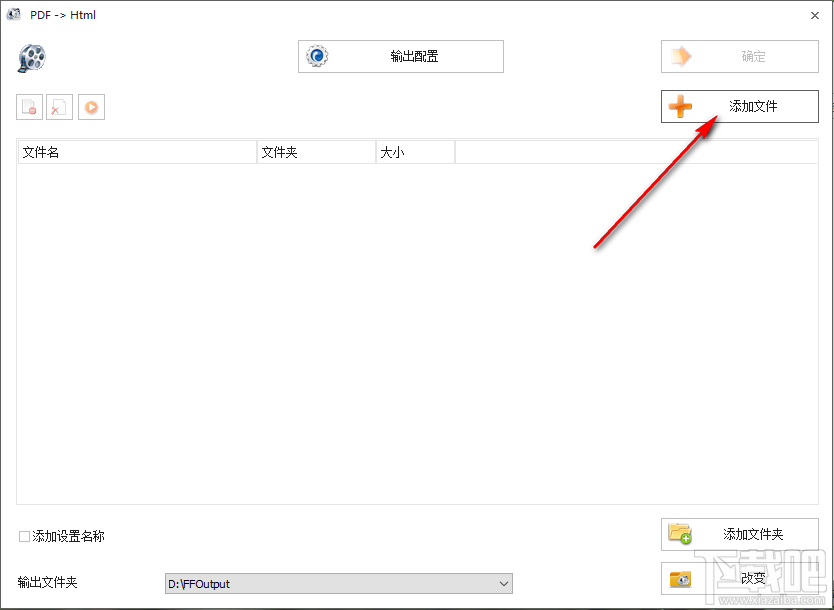Select the remove file icon in the toolbar
834x610 pixels.
click(x=31, y=107)
